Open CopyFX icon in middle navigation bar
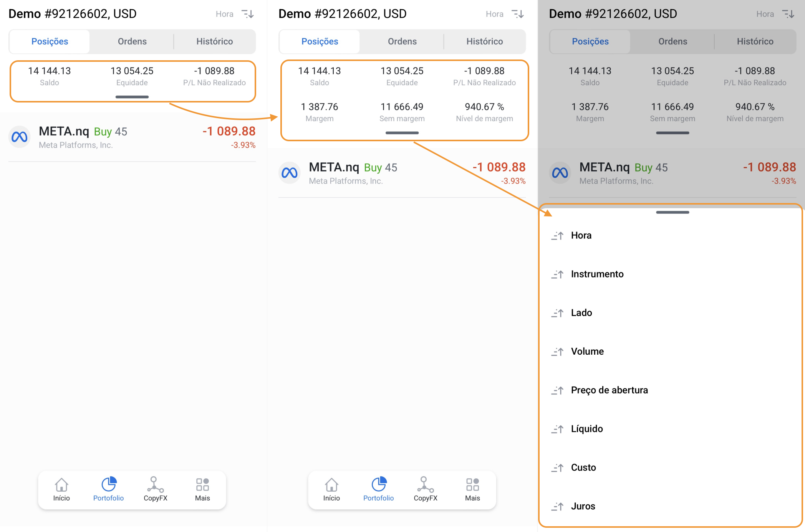Screen dimensions: 805x532 click(x=425, y=485)
